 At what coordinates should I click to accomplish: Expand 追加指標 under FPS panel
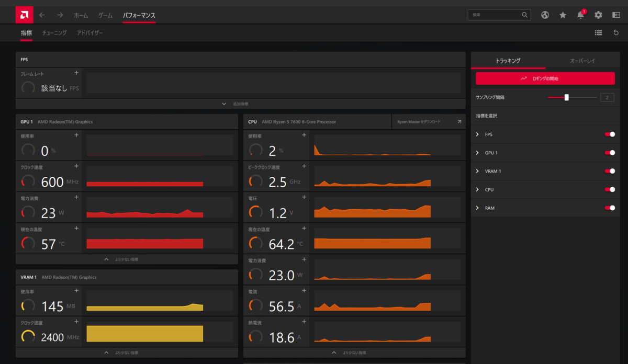click(x=240, y=104)
